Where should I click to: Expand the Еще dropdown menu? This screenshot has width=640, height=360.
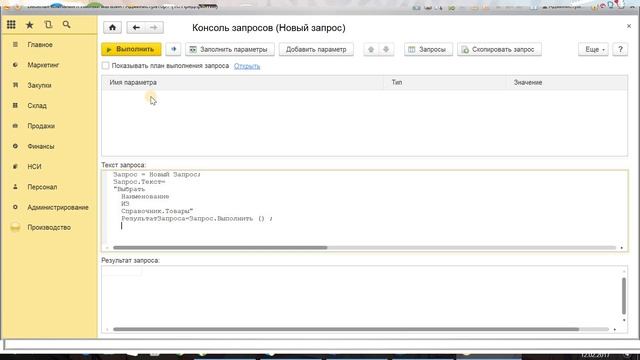pyautogui.click(x=593, y=49)
